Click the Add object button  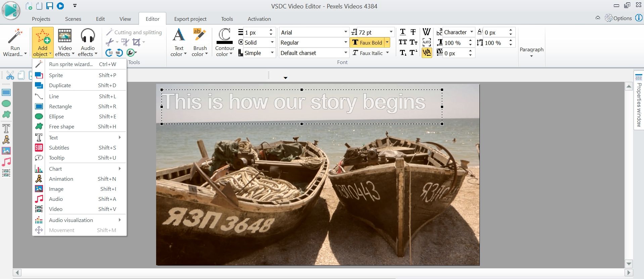[43, 42]
